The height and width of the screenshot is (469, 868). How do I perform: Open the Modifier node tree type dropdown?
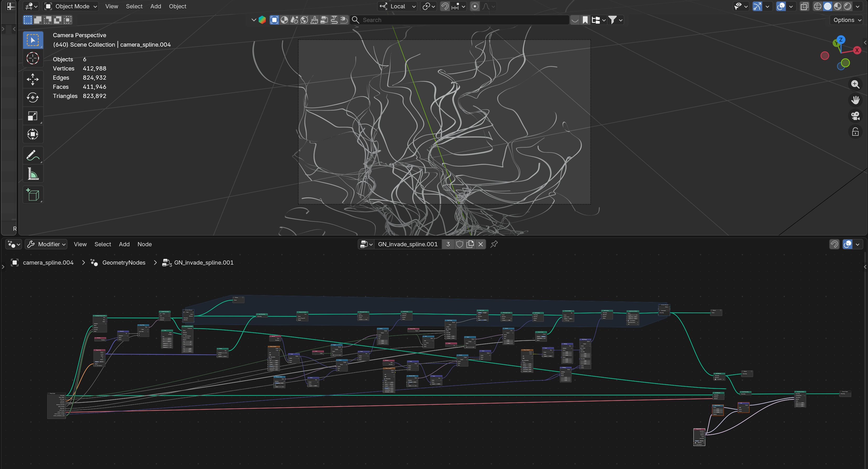pos(46,244)
